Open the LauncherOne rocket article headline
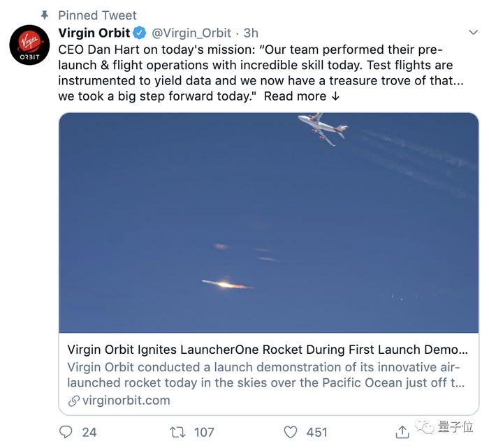 268,350
